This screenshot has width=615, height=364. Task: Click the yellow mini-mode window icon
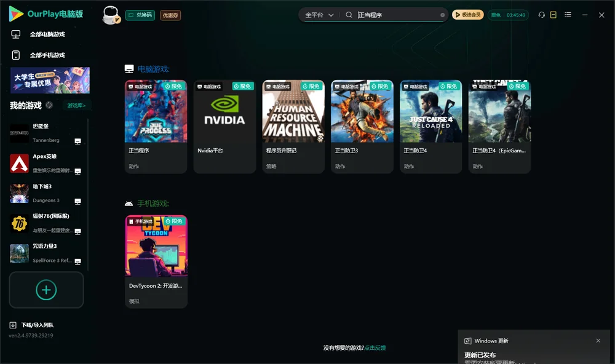pyautogui.click(x=553, y=15)
